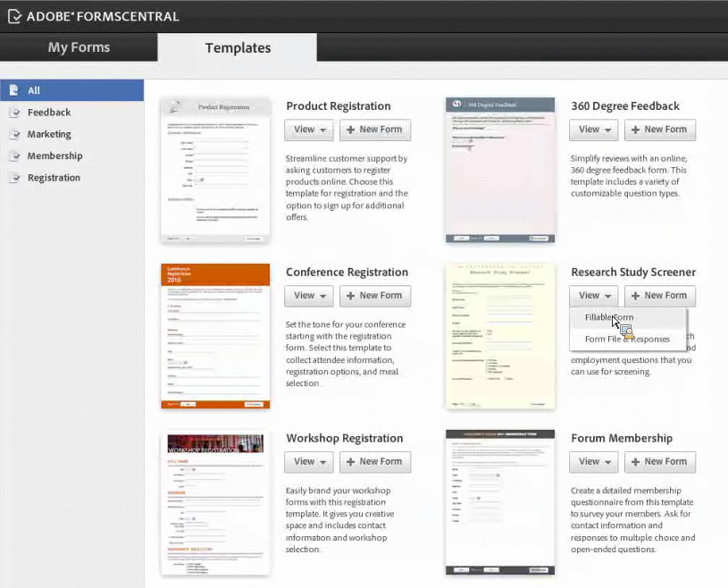Expand View dropdown for Workshop Registration

tap(309, 462)
